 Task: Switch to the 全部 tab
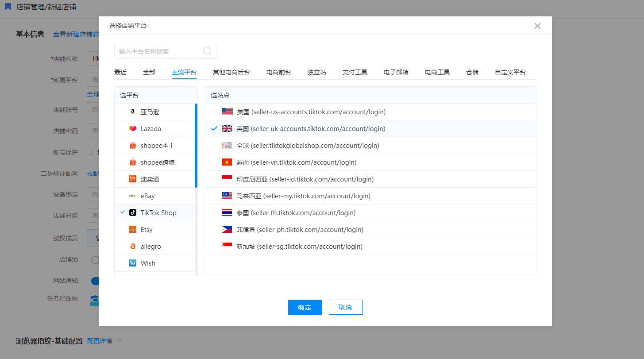click(x=149, y=72)
